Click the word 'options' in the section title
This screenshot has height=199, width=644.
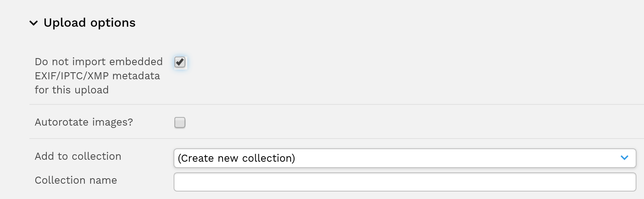click(x=113, y=23)
